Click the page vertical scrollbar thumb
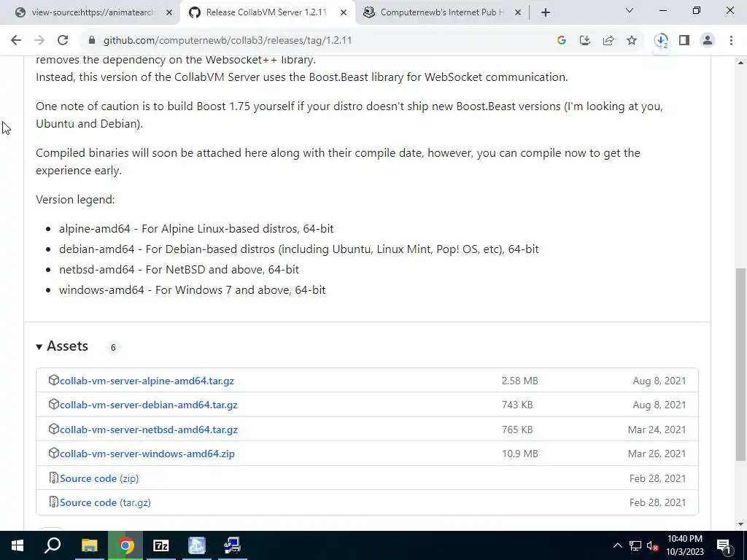This screenshot has height=560, width=747. 741,365
